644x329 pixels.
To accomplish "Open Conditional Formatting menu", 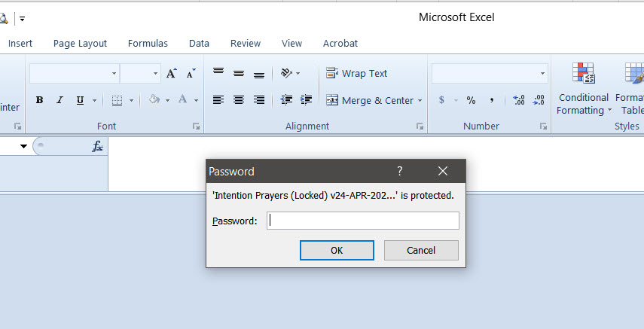I will click(x=584, y=89).
